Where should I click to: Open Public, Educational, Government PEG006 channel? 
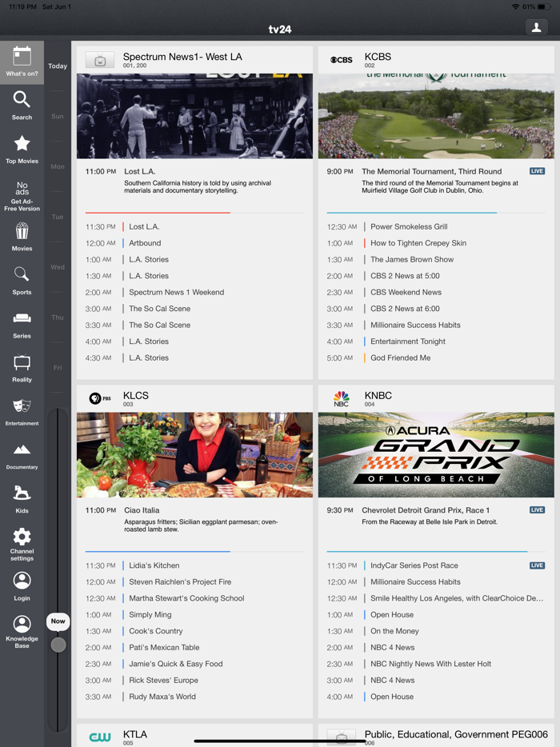(x=456, y=734)
